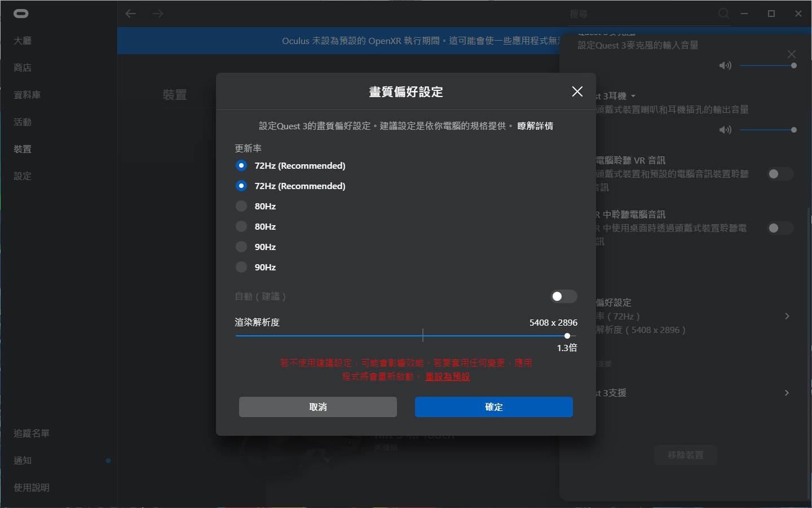
Task: Toggle 電腦聆聽 VR 音訊 switch
Action: (x=780, y=174)
